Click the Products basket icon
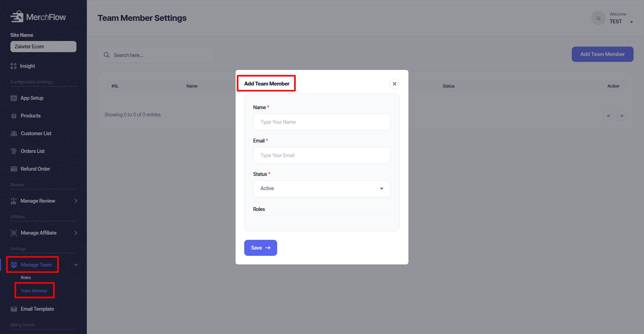 14,116
